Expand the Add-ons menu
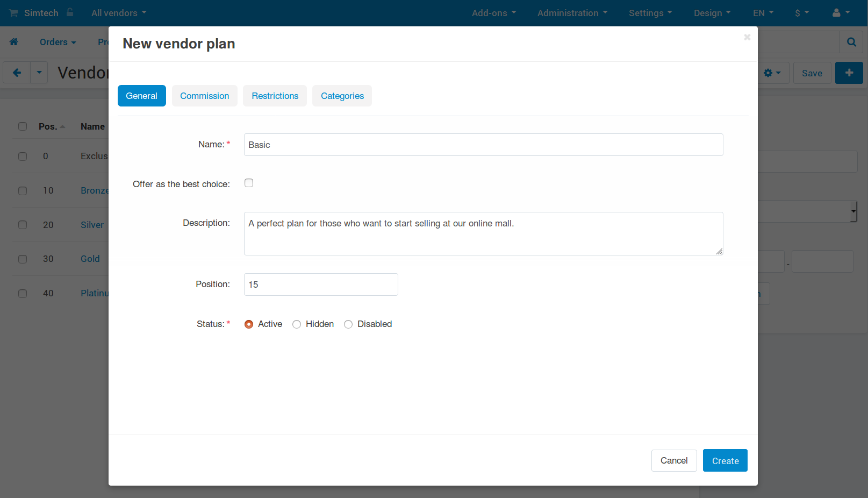 494,13
